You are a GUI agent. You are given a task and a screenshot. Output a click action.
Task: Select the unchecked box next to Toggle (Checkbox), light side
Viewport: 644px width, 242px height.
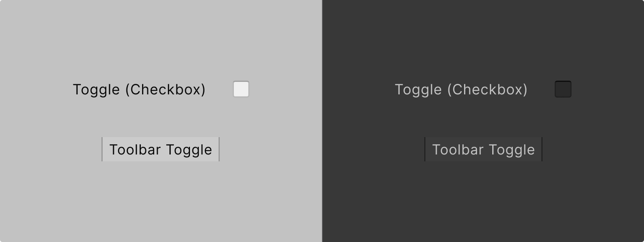241,89
